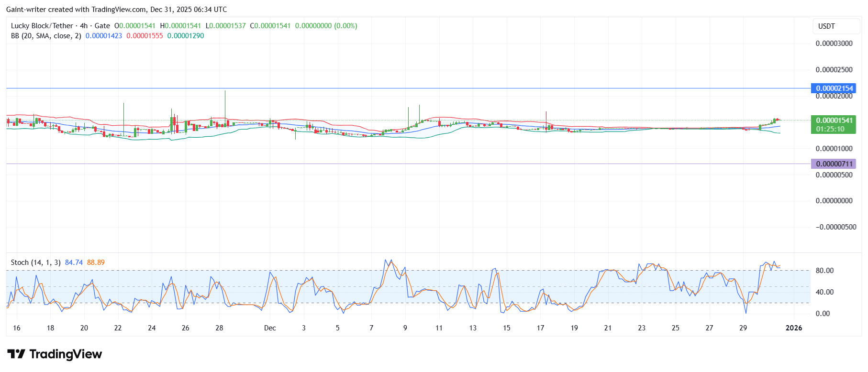Click the date label 28 on time axis
The height and width of the screenshot is (372, 868).
pyautogui.click(x=219, y=328)
